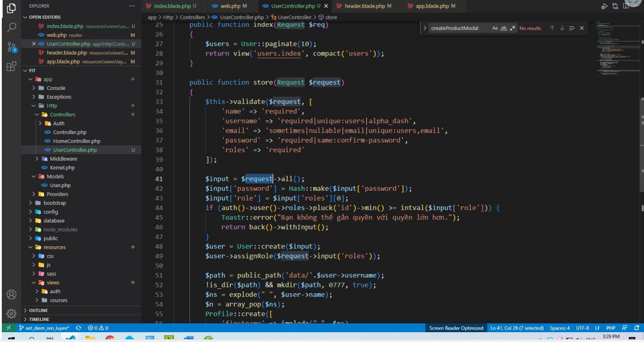Go to previous match arrow in find widget
Screen dimensions: 644x342
pos(552,28)
